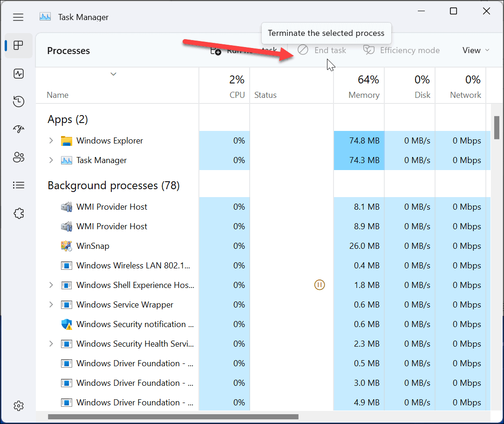Open App history from the sidebar
504x424 pixels.
click(x=19, y=102)
